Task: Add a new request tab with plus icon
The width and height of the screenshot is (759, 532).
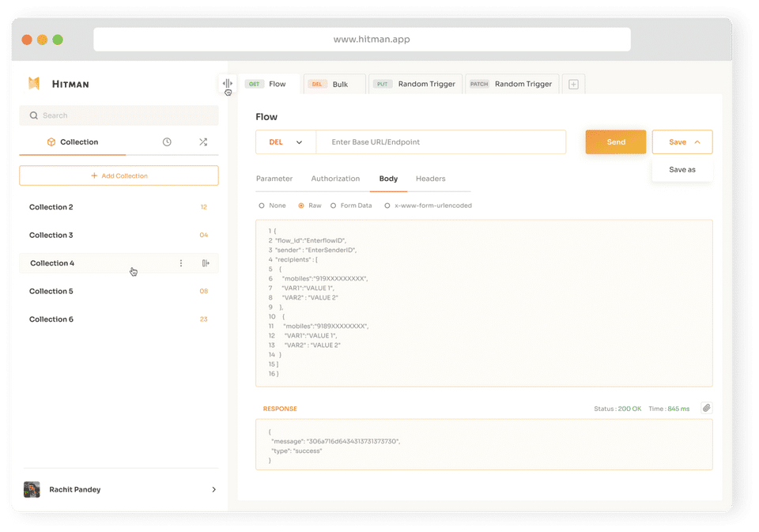Action: pyautogui.click(x=574, y=85)
